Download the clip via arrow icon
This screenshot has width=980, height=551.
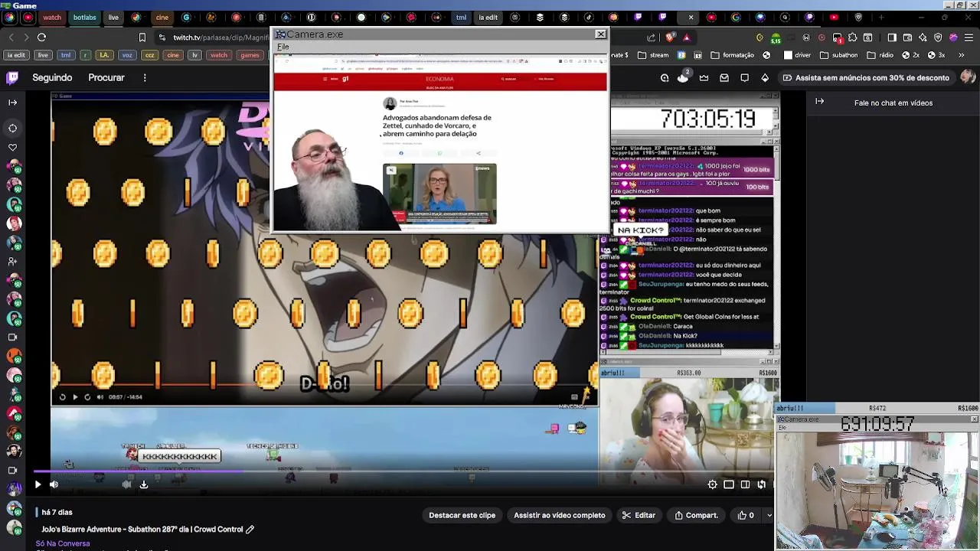pyautogui.click(x=143, y=484)
